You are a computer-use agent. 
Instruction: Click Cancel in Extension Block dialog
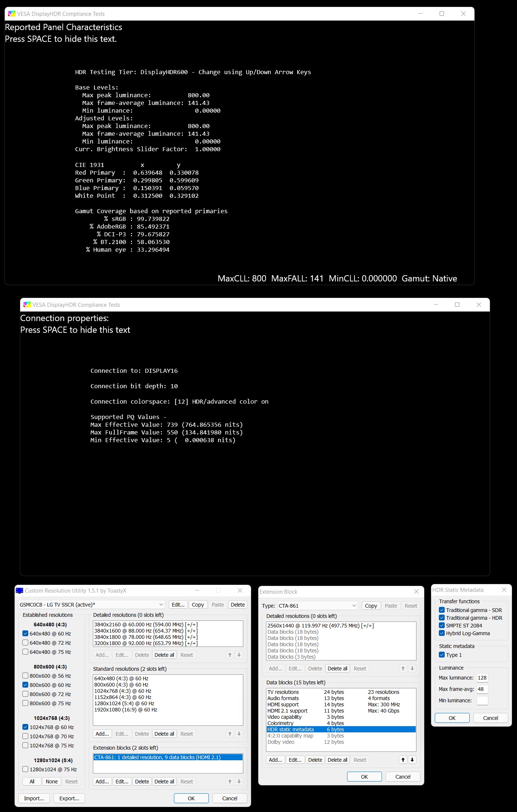click(x=403, y=776)
